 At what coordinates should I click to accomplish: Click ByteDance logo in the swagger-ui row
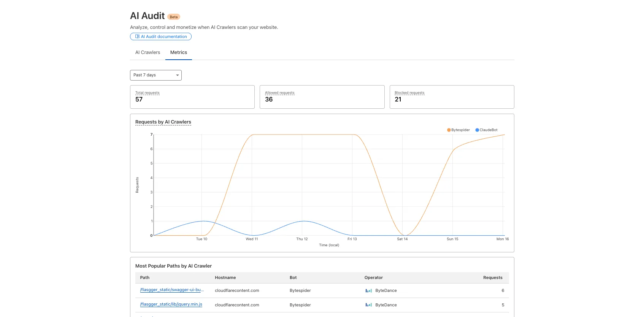(x=368, y=291)
